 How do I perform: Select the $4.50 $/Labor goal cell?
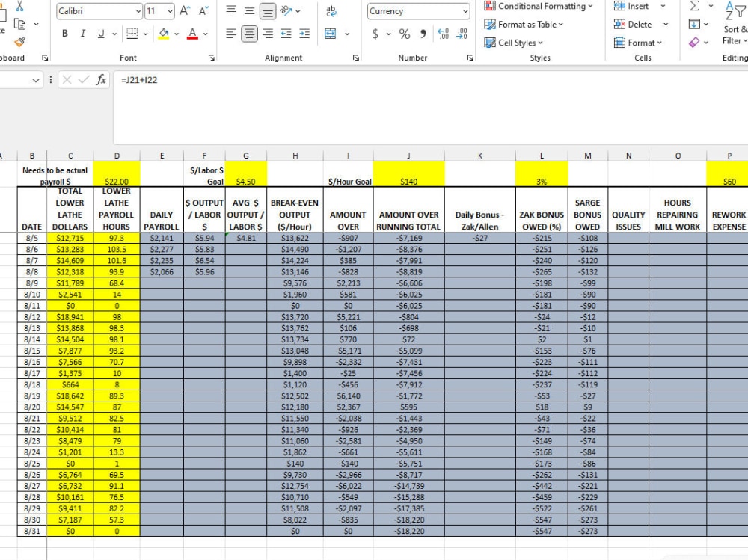click(246, 174)
